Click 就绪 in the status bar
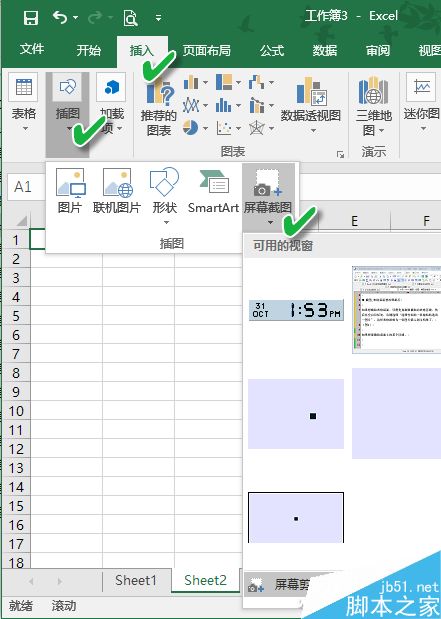The image size is (441, 619). [x=21, y=606]
